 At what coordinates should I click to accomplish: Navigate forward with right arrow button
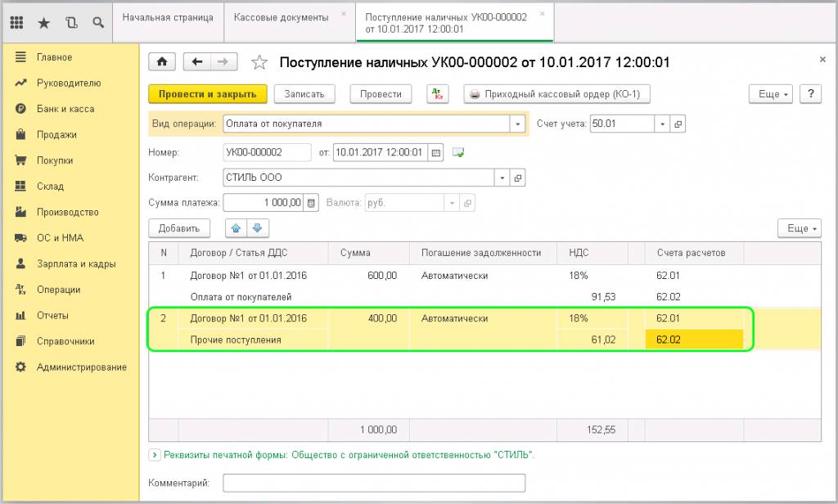223,62
